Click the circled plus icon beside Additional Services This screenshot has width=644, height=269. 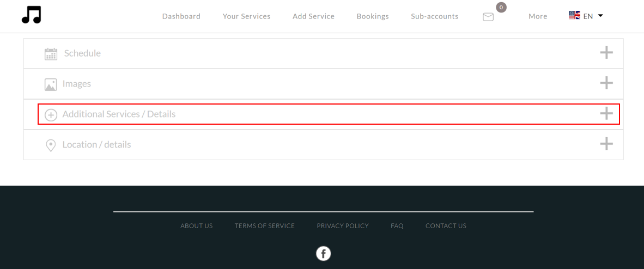51,115
